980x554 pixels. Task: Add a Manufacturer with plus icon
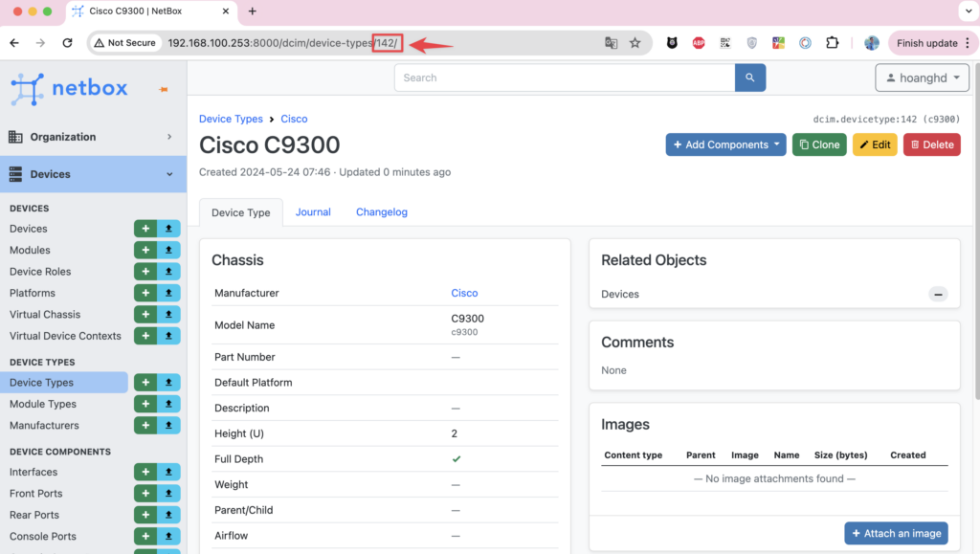[145, 426]
